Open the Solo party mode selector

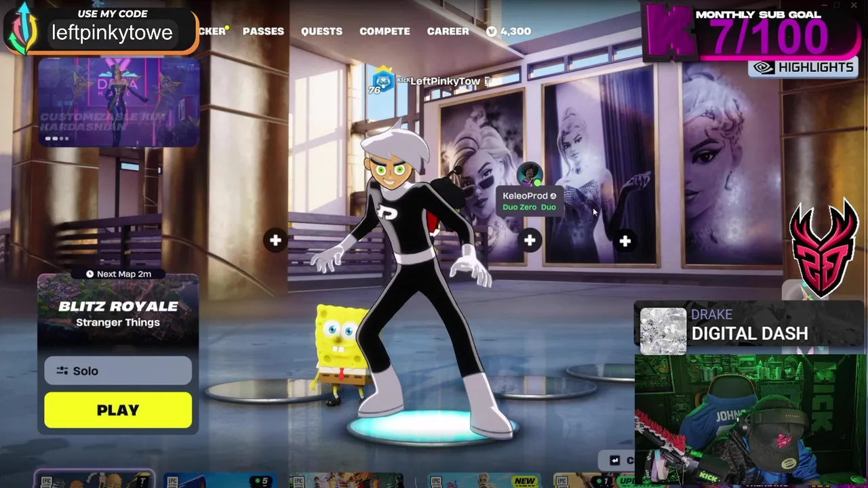point(118,371)
